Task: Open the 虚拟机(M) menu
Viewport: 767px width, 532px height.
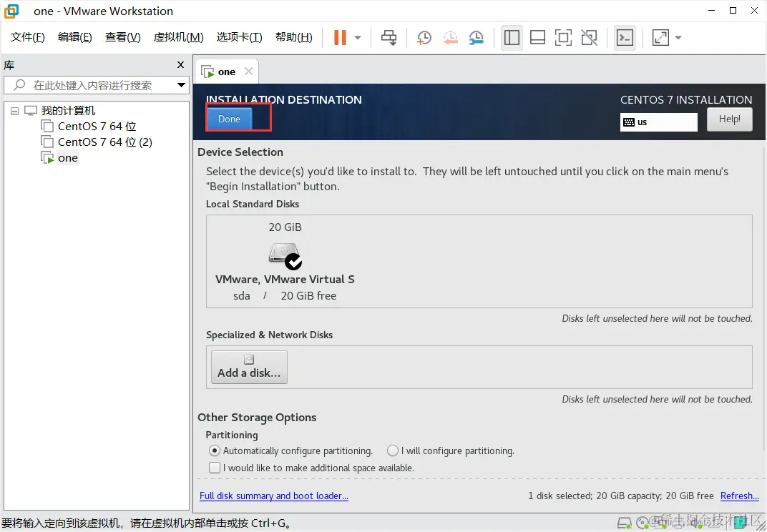Action: click(x=178, y=38)
